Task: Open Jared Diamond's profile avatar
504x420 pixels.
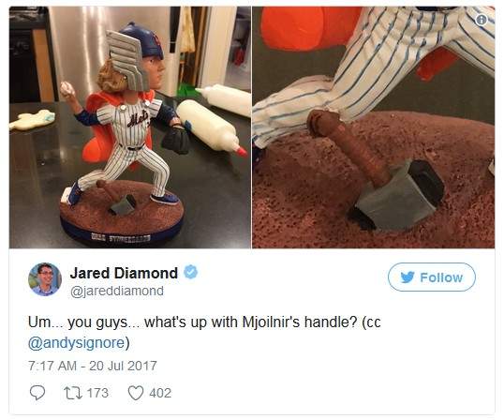Action: point(45,279)
